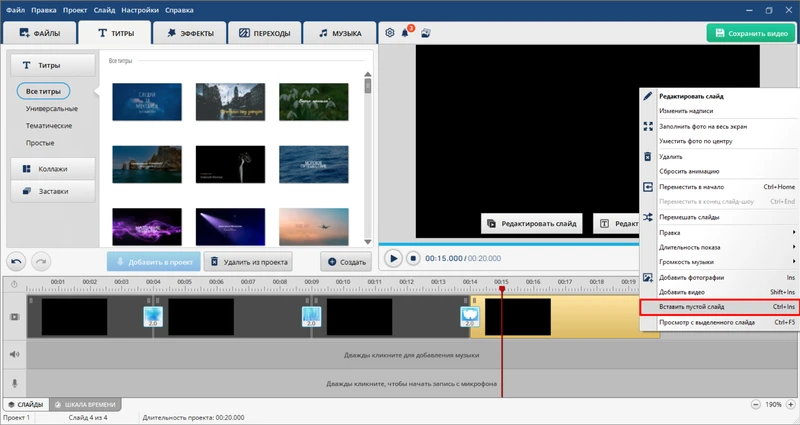Screen dimensions: 800x425
Task: Select the Простые category
Action: click(40, 143)
